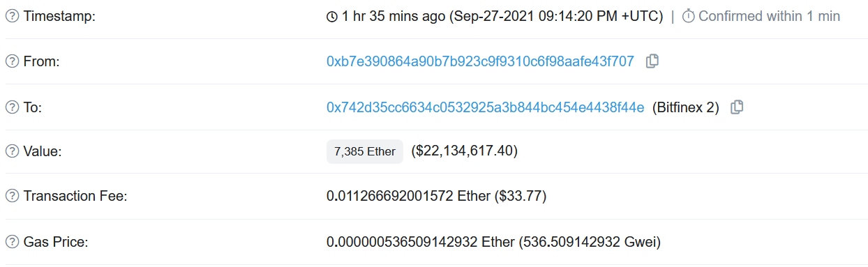Click the help icon beside Value
This screenshot has width=868, height=267.
click(12, 151)
